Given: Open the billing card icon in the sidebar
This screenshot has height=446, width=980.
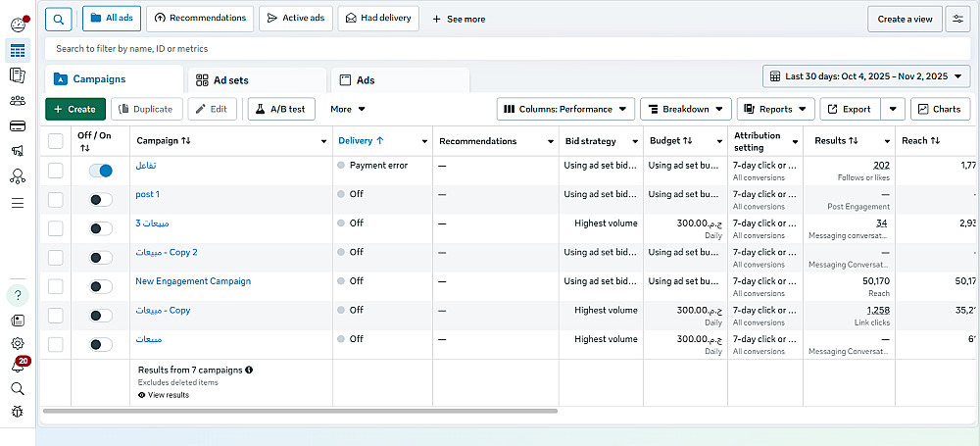Looking at the screenshot, I should coord(17,125).
